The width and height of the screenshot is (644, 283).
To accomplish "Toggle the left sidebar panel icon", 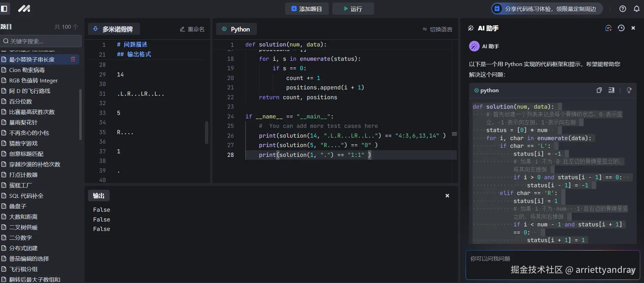I will (x=4, y=8).
